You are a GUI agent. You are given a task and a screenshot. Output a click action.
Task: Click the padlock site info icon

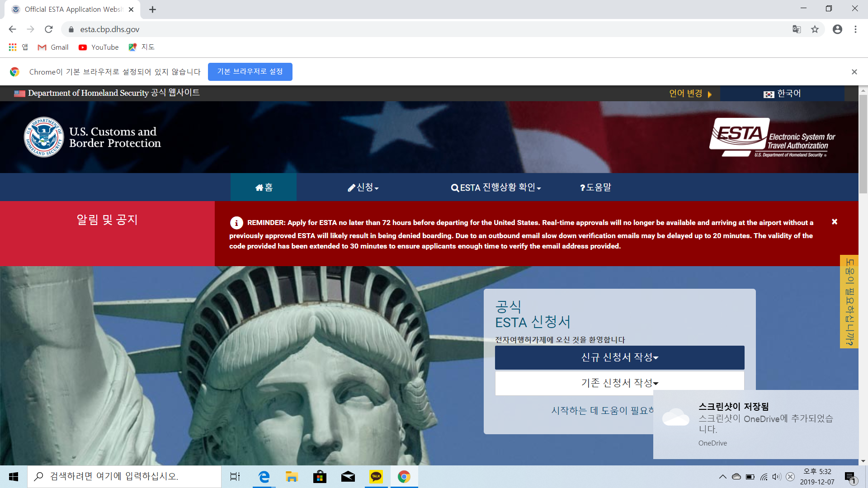71,29
